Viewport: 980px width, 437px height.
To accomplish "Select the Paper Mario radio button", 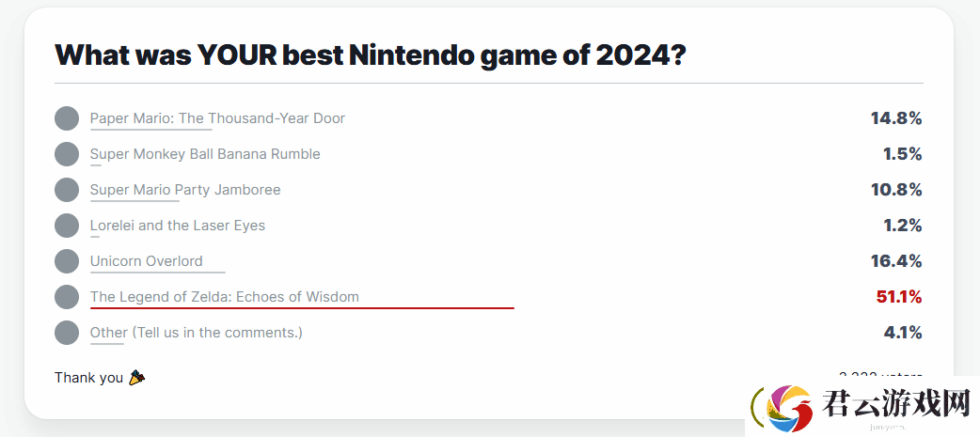I will click(67, 118).
